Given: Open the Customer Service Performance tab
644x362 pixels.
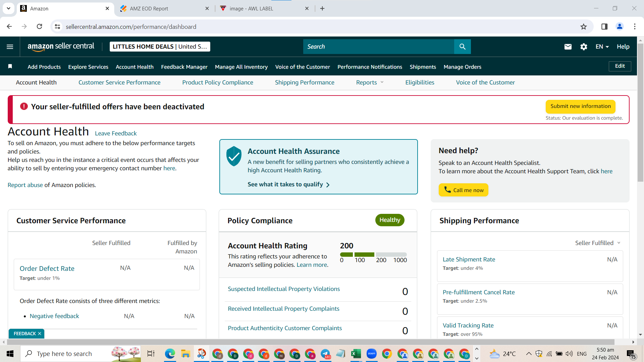Looking at the screenshot, I should pos(119,82).
